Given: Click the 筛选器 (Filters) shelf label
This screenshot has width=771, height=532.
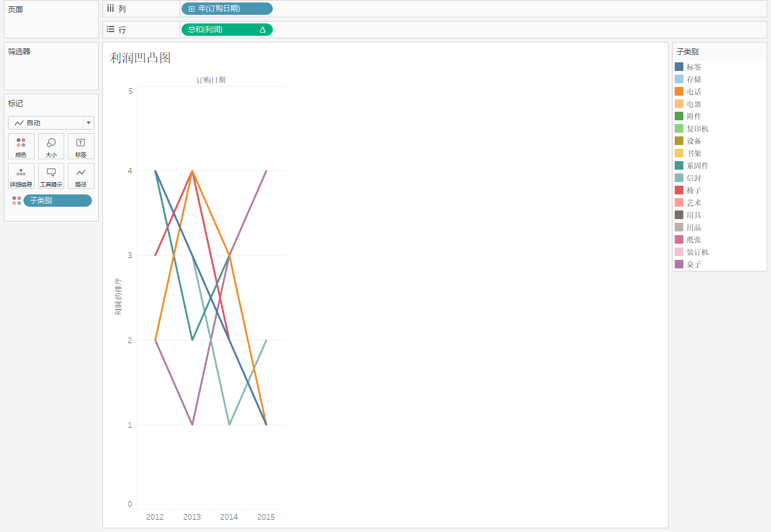Looking at the screenshot, I should tap(19, 52).
